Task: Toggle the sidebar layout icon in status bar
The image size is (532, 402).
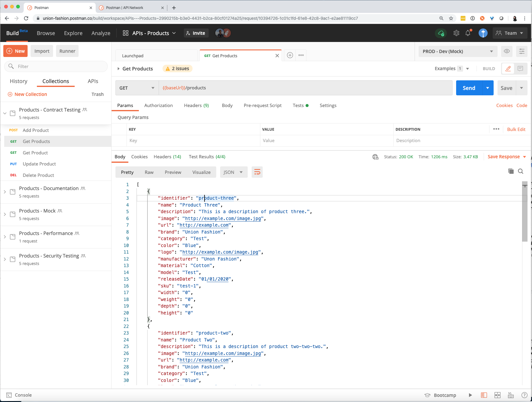Action: click(484, 395)
